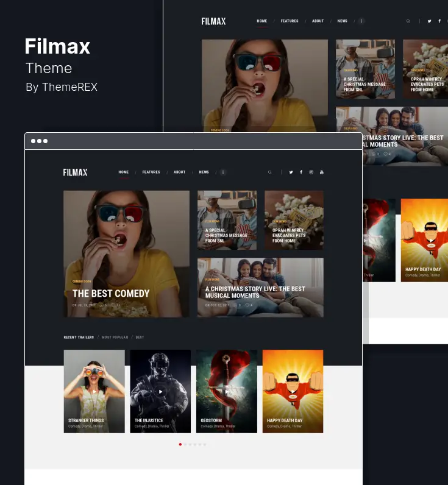The image size is (448, 485).
Task: Open About menu in front window
Action: 179,172
